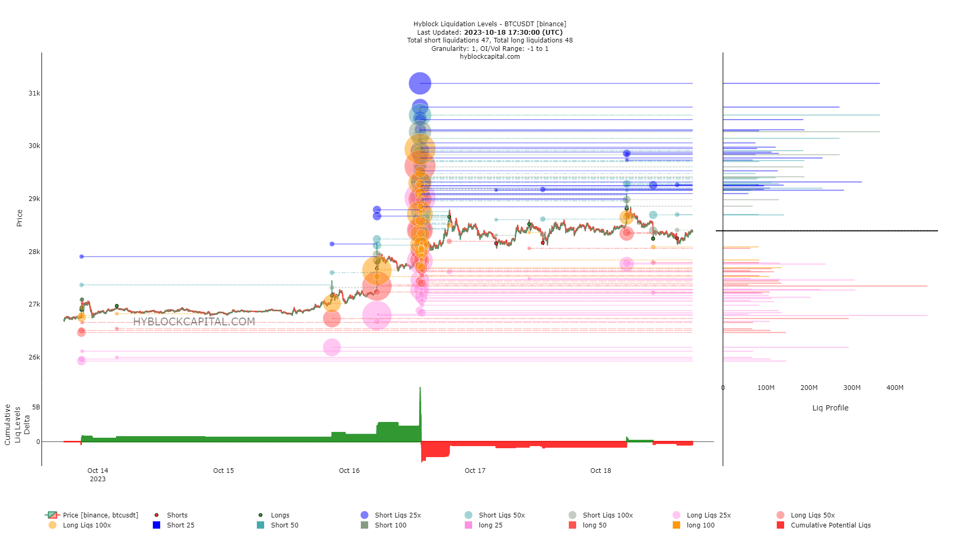
Task: Click the Short Liqs 25x blue circle icon
Action: [364, 515]
